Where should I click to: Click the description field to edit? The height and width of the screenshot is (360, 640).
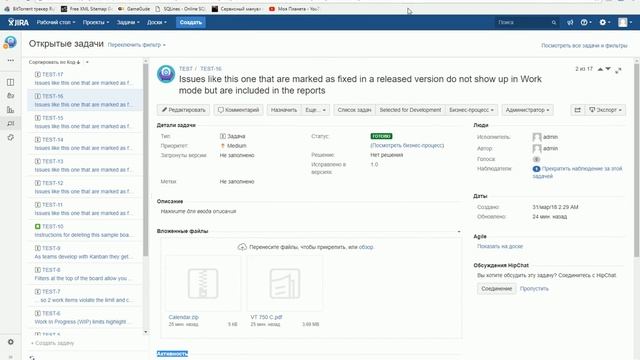coord(198,211)
